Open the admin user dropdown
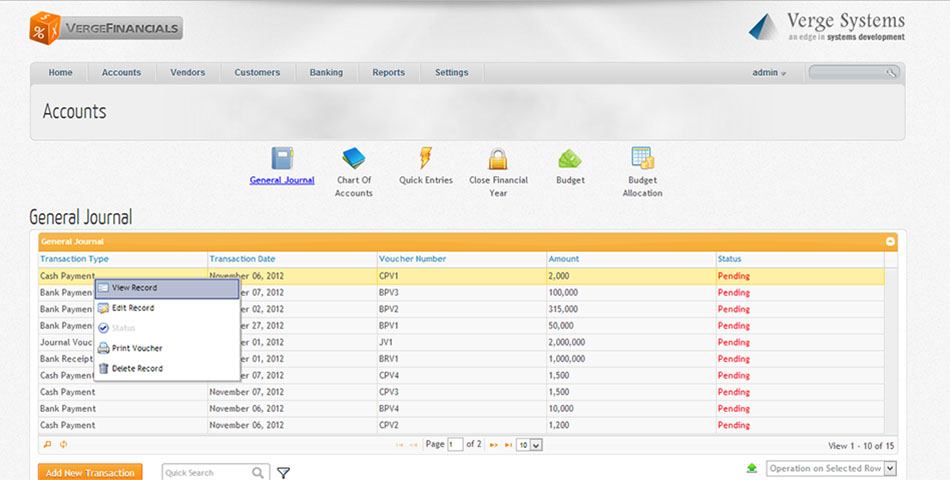 click(x=768, y=73)
